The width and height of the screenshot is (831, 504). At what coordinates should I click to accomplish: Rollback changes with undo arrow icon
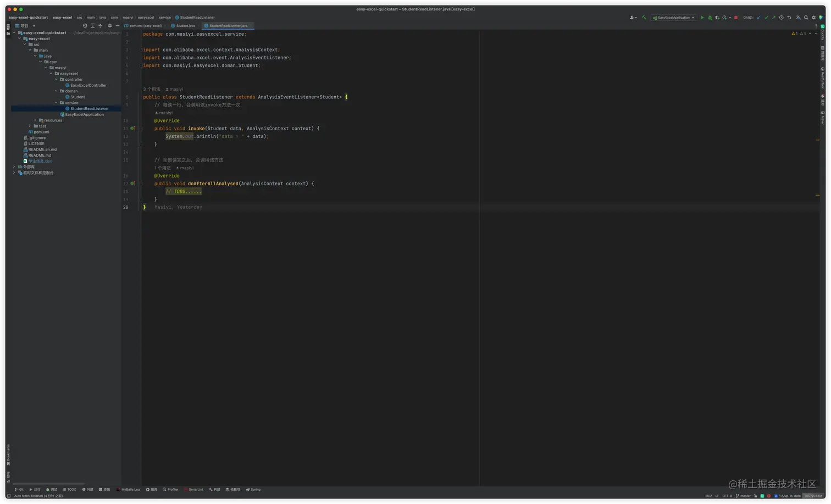click(x=789, y=18)
